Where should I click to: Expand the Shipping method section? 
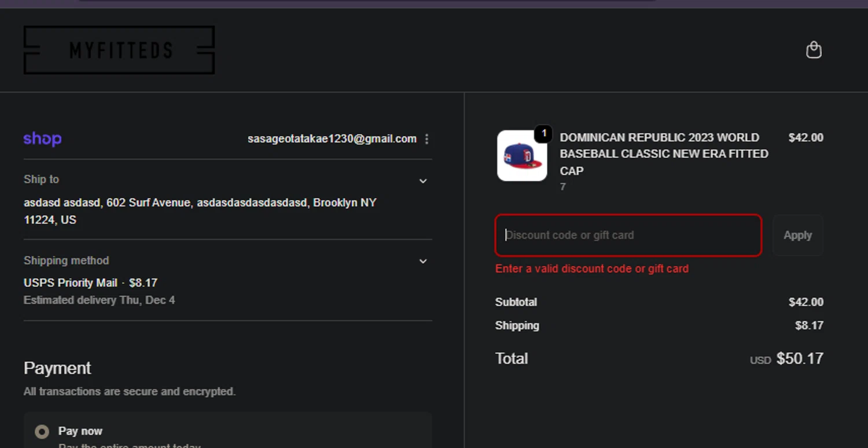click(x=423, y=261)
